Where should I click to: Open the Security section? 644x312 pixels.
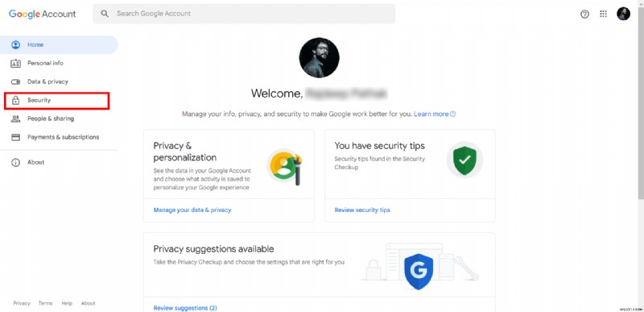click(x=56, y=100)
